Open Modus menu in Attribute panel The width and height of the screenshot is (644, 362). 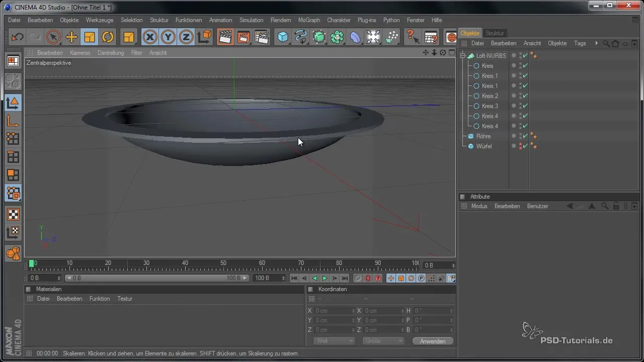click(x=479, y=206)
